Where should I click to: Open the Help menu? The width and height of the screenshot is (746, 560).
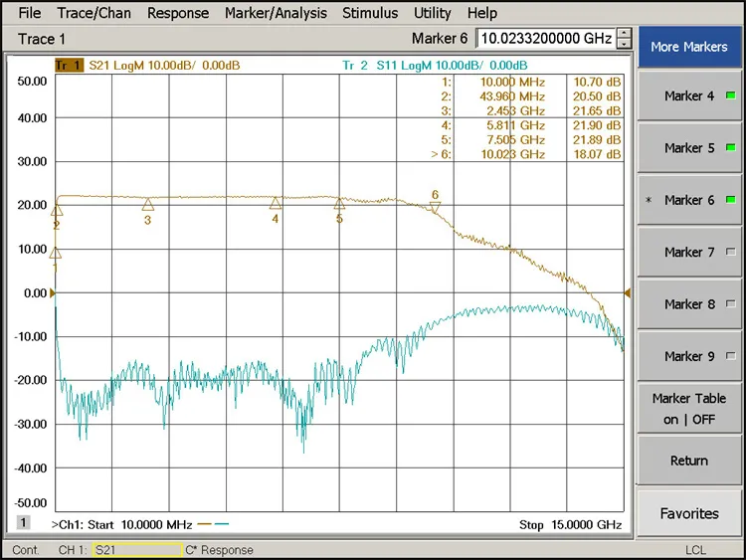click(x=482, y=13)
